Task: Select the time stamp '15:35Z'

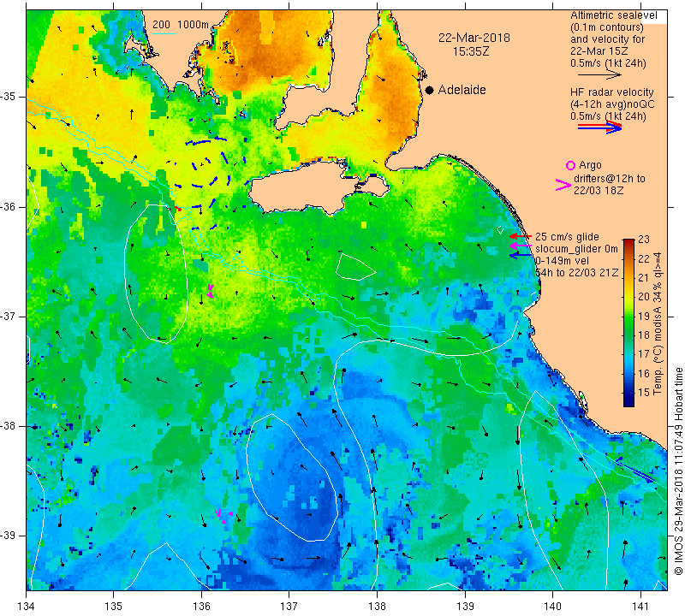Action: point(470,51)
